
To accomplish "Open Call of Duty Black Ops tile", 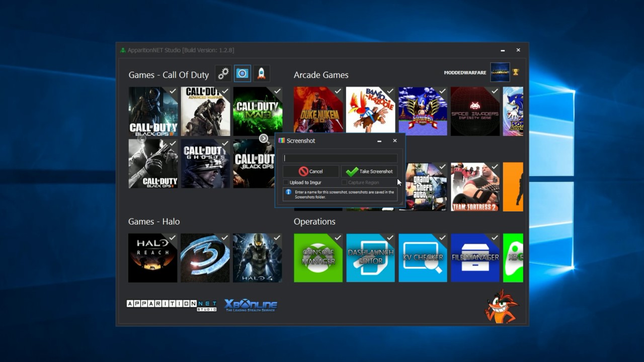I will (x=254, y=163).
